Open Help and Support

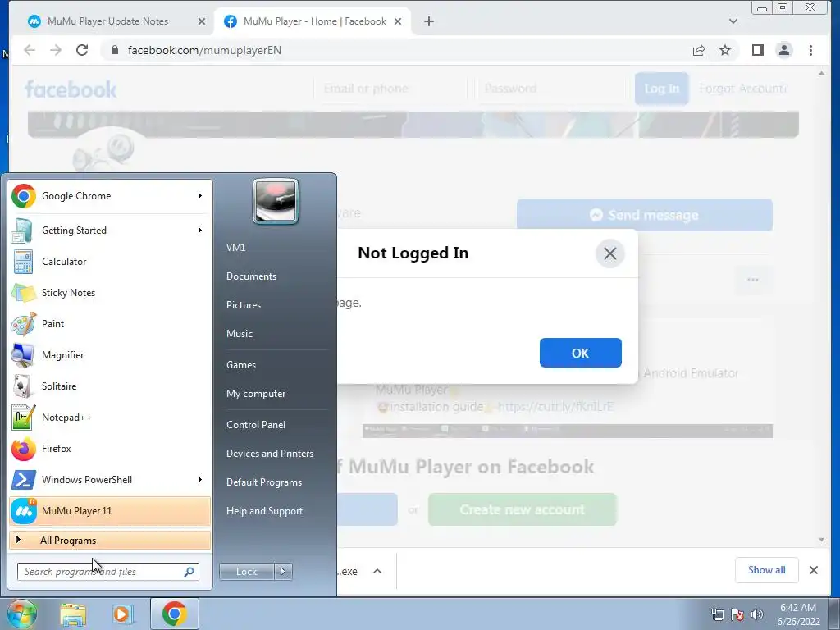(x=265, y=511)
